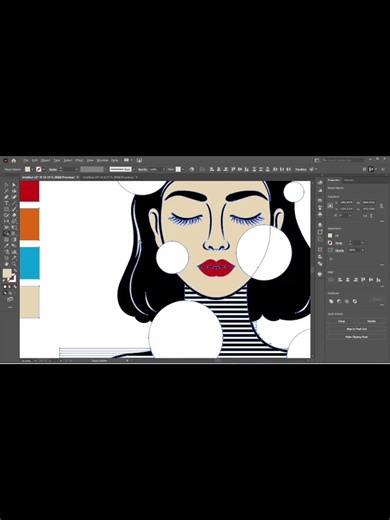Open the Libraries panel tab
This screenshot has height=520, width=390.
[349, 180]
